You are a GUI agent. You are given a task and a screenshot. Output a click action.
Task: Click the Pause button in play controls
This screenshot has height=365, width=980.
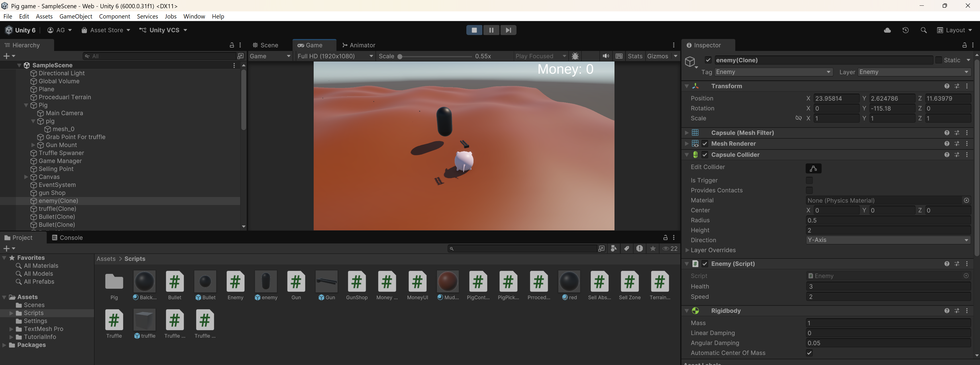tap(491, 30)
